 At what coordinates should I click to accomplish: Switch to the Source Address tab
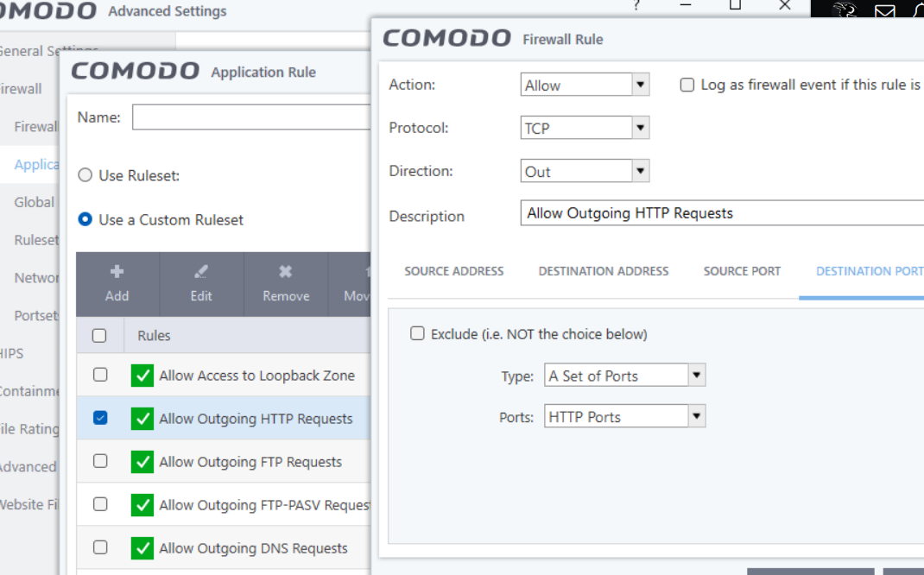pyautogui.click(x=454, y=271)
